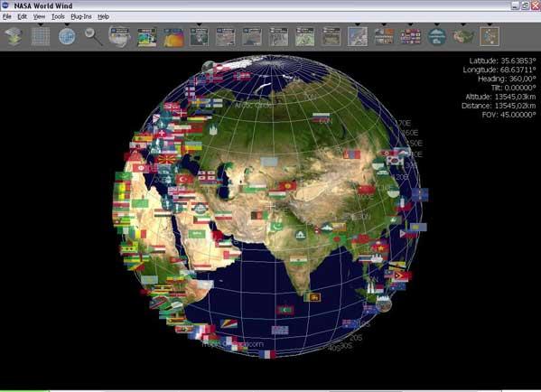Open the Edit menu
The height and width of the screenshot is (392, 541).
[22, 16]
